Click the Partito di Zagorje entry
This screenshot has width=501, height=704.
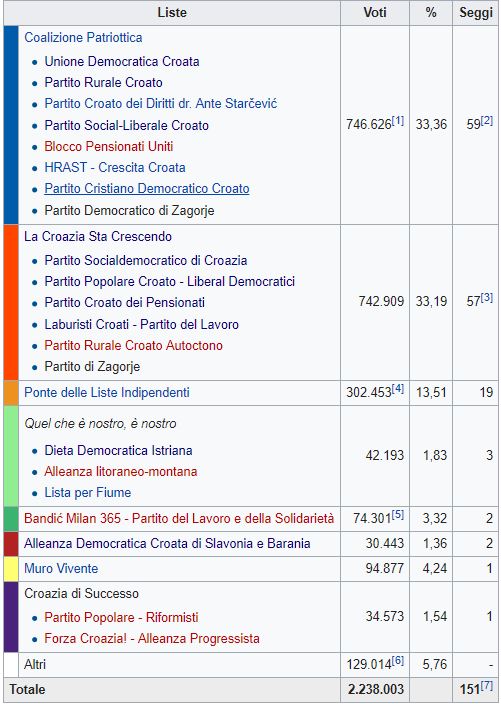coord(92,366)
